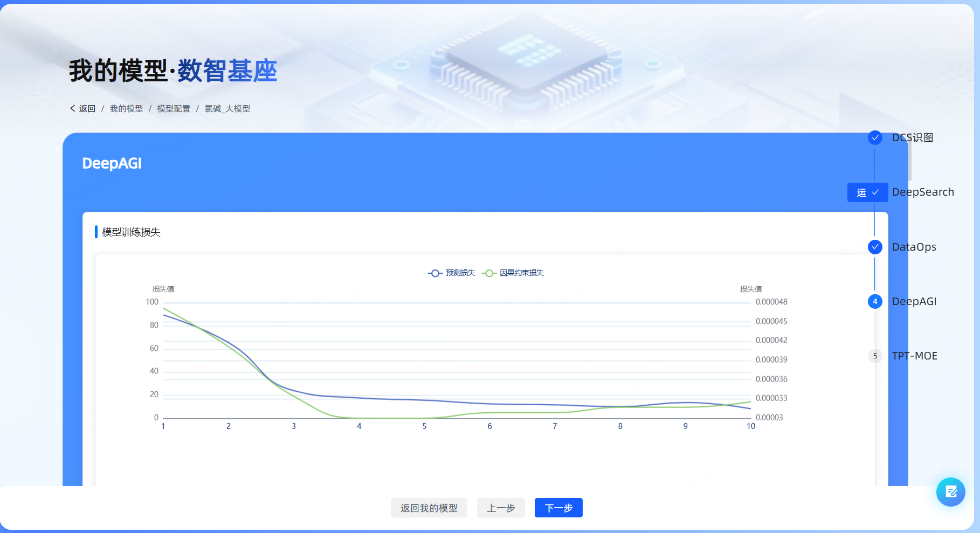
Task: Click the vertical scrollbar thumb
Action: point(910,159)
